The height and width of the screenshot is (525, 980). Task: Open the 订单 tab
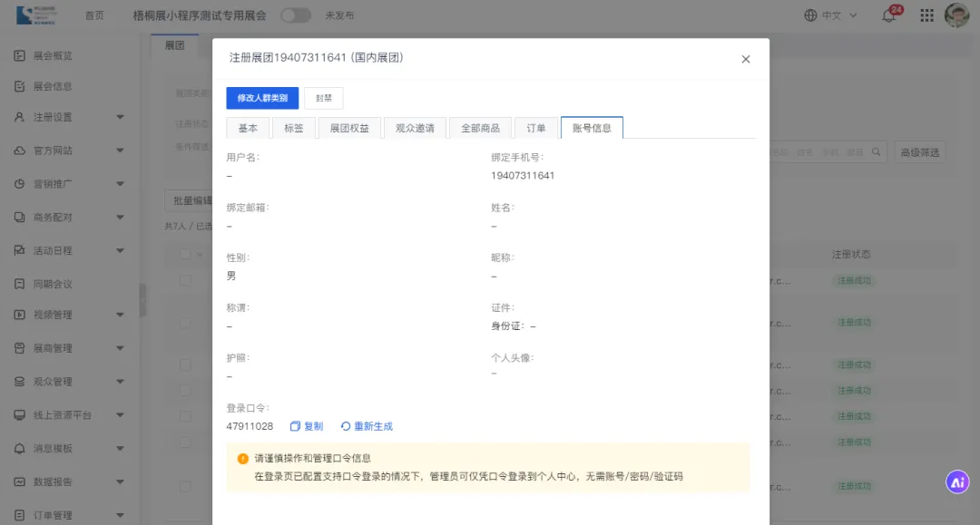point(536,128)
